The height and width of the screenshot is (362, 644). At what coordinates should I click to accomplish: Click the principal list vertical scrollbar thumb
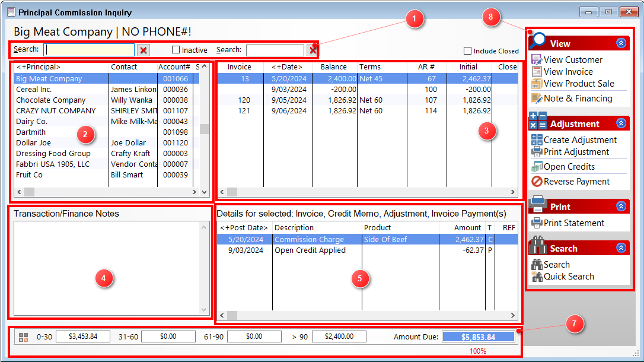[204, 129]
